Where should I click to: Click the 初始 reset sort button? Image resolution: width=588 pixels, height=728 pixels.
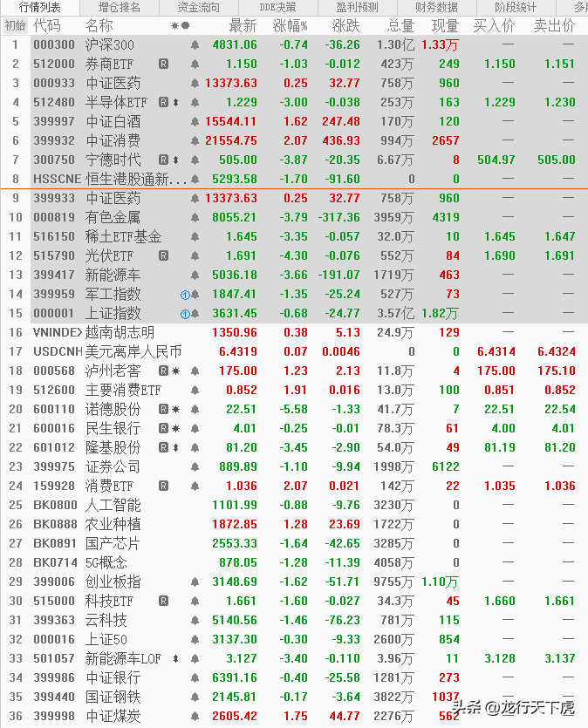coord(16,25)
